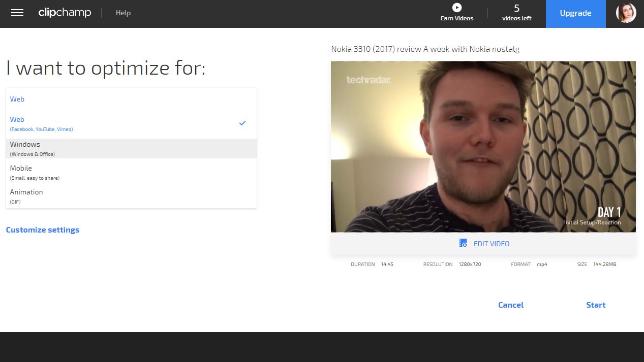Viewport: 644px width, 362px height.
Task: Click the checkmark next to Web option
Action: point(242,123)
